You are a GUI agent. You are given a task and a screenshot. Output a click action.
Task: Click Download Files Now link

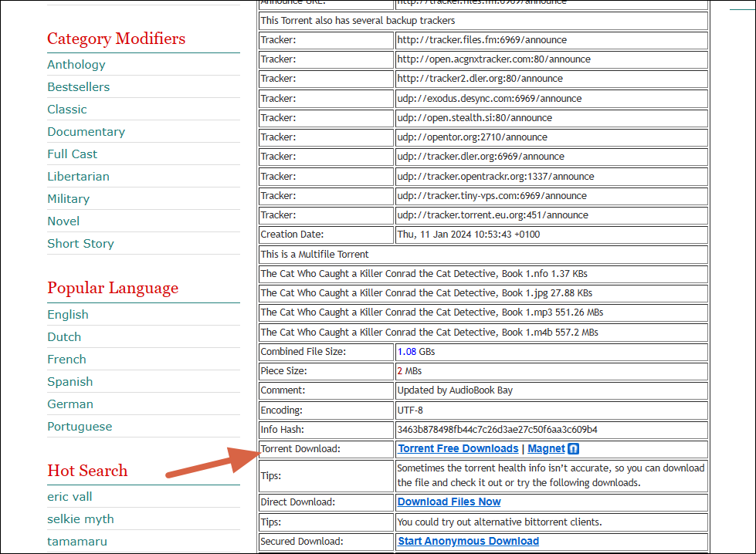pyautogui.click(x=449, y=502)
